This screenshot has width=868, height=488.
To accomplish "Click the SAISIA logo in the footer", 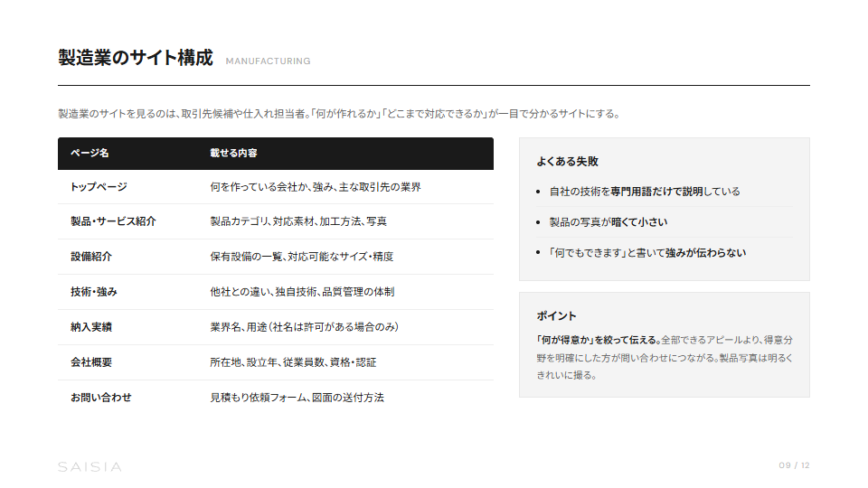I will tap(90, 466).
